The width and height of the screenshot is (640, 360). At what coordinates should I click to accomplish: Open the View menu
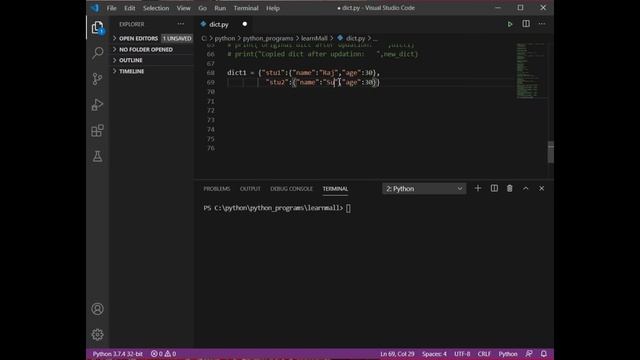click(183, 8)
